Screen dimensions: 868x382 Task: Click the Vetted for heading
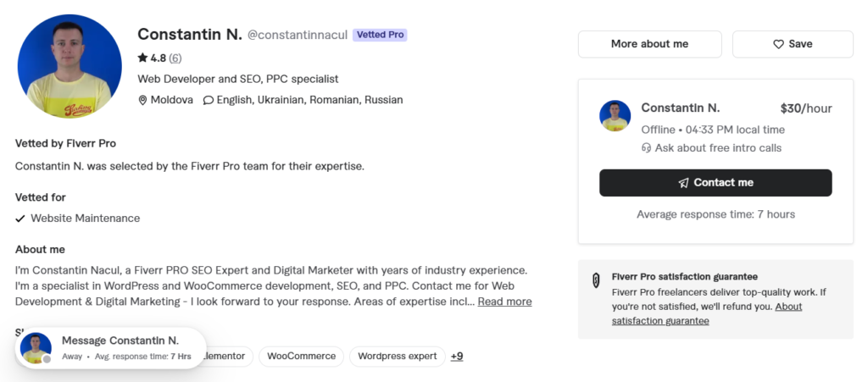point(41,197)
